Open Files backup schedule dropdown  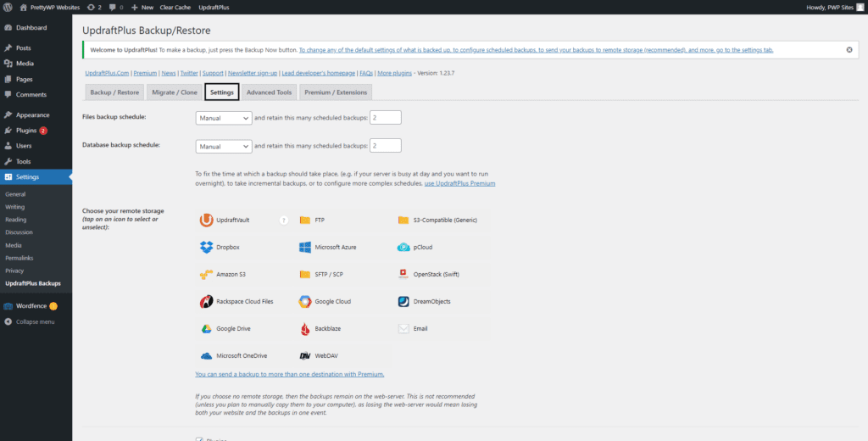click(x=224, y=118)
